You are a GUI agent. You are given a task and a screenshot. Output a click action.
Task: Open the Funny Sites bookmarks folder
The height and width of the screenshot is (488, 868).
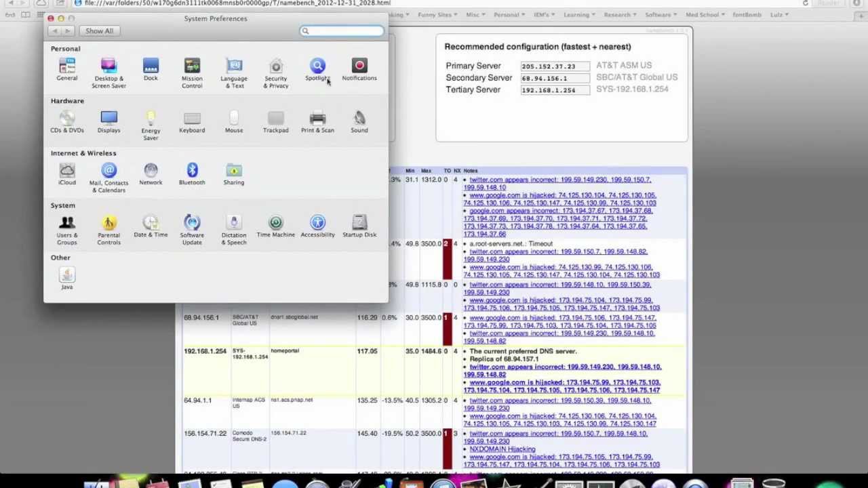(437, 14)
